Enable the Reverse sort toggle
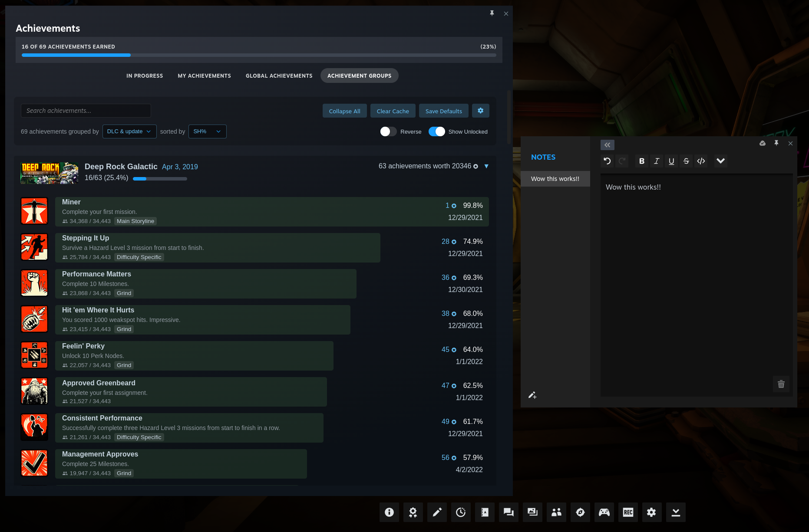 (388, 131)
